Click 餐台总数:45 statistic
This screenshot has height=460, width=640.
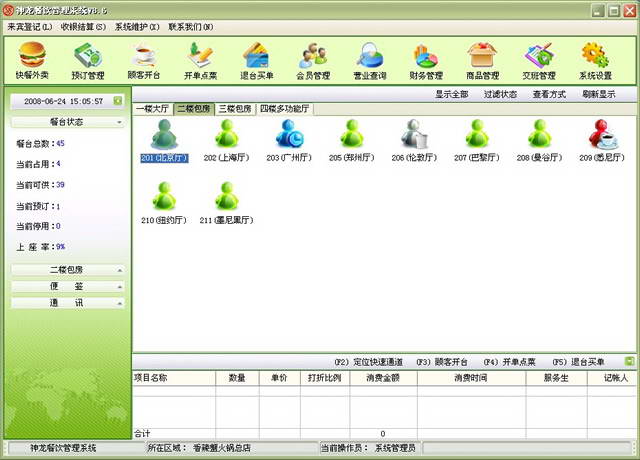click(40, 144)
